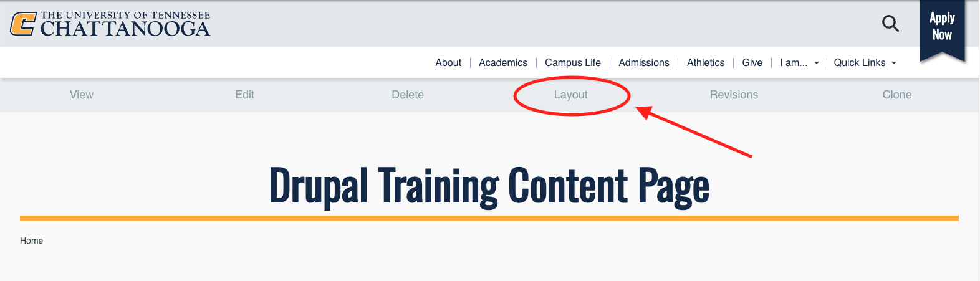Click the UTC power C logo

(x=23, y=24)
